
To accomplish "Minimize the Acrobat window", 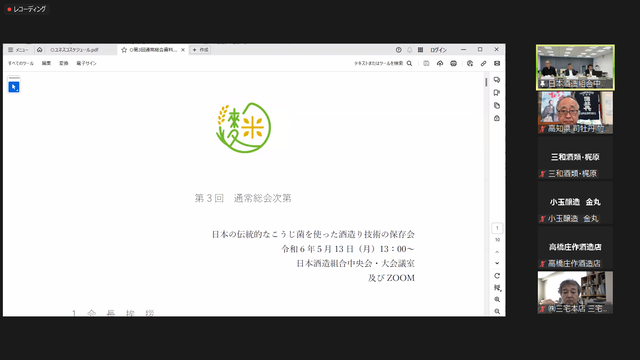I will pyautogui.click(x=463, y=50).
